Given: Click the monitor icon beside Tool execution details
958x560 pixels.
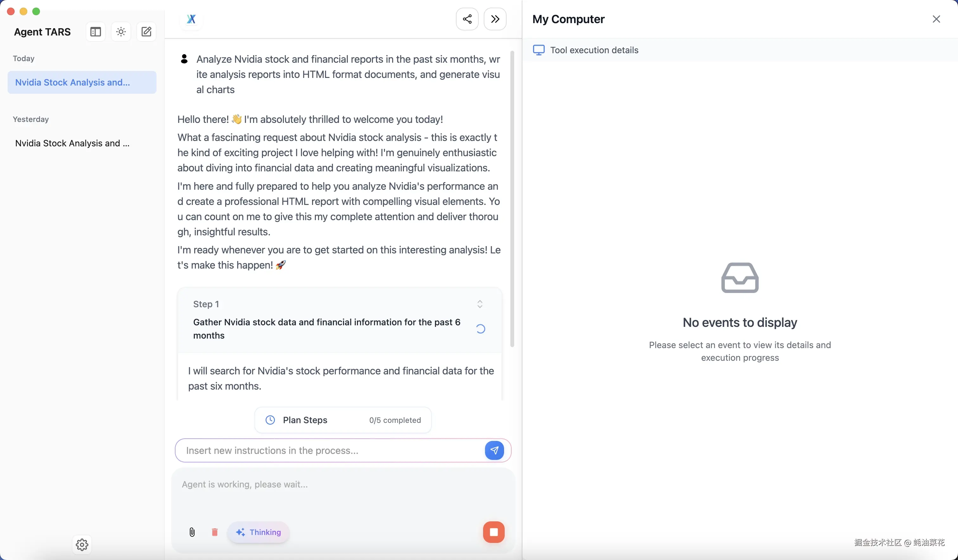Looking at the screenshot, I should [539, 50].
